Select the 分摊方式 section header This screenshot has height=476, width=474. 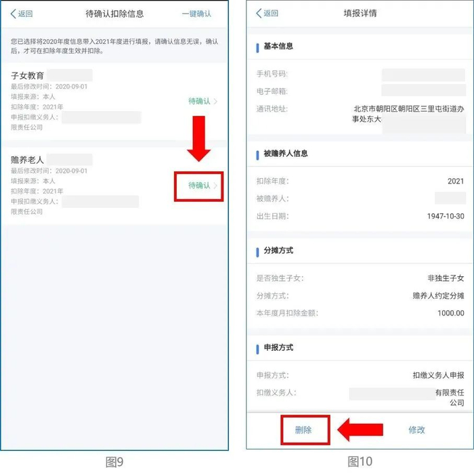[278, 251]
